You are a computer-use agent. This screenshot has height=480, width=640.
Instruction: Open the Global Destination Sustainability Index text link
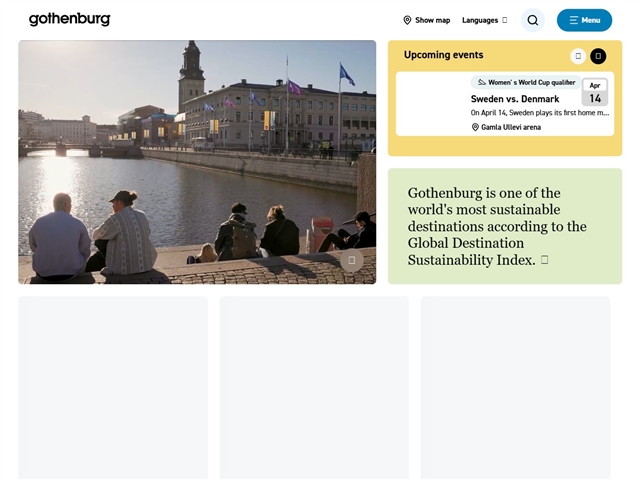tap(497, 227)
